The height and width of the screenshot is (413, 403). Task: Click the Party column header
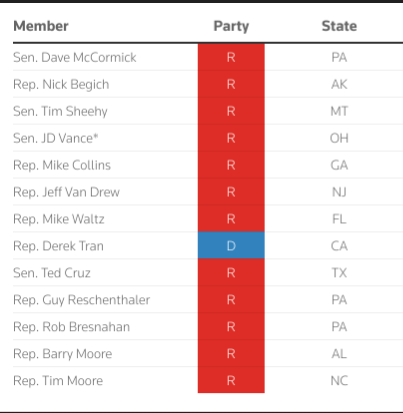(231, 26)
